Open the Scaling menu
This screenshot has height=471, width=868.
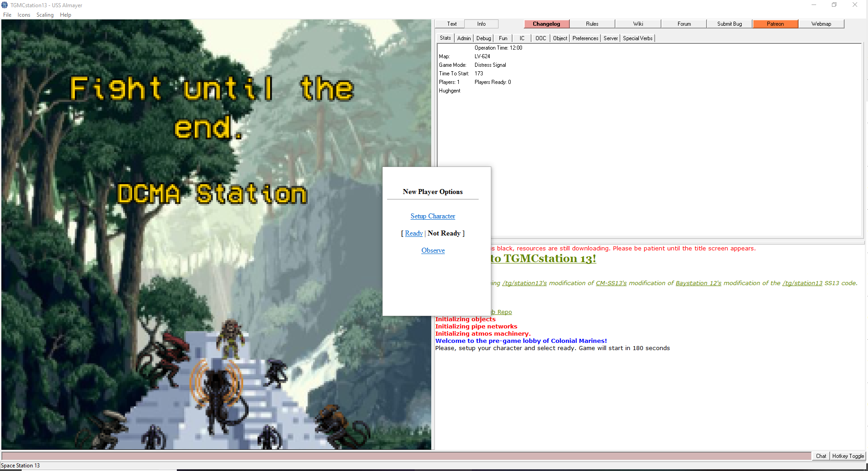click(45, 15)
